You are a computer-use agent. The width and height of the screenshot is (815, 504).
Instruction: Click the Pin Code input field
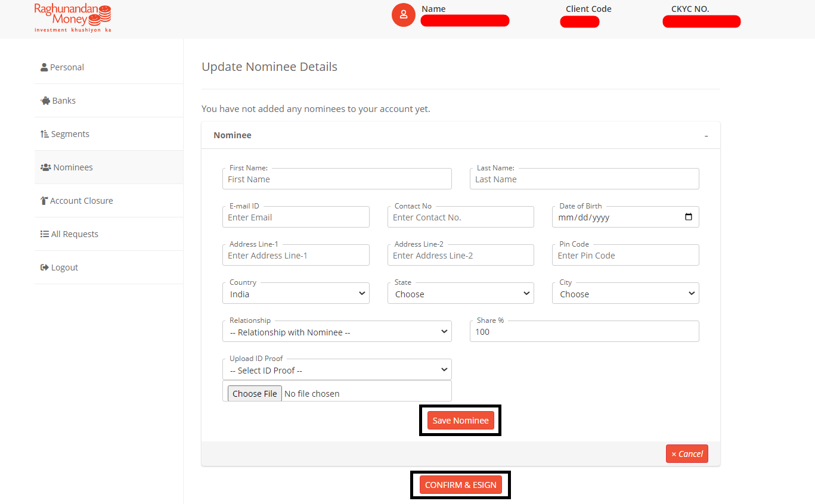(625, 255)
